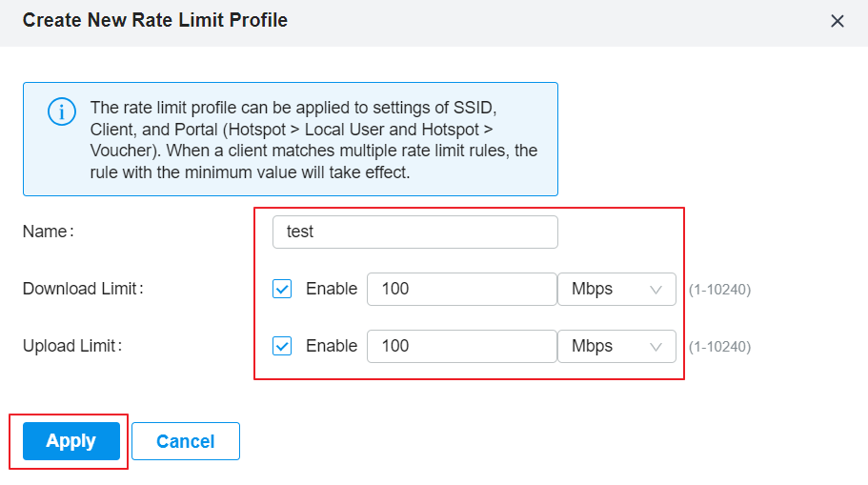Click the Download Limit field label
This screenshot has height=485, width=868.
click(x=83, y=289)
